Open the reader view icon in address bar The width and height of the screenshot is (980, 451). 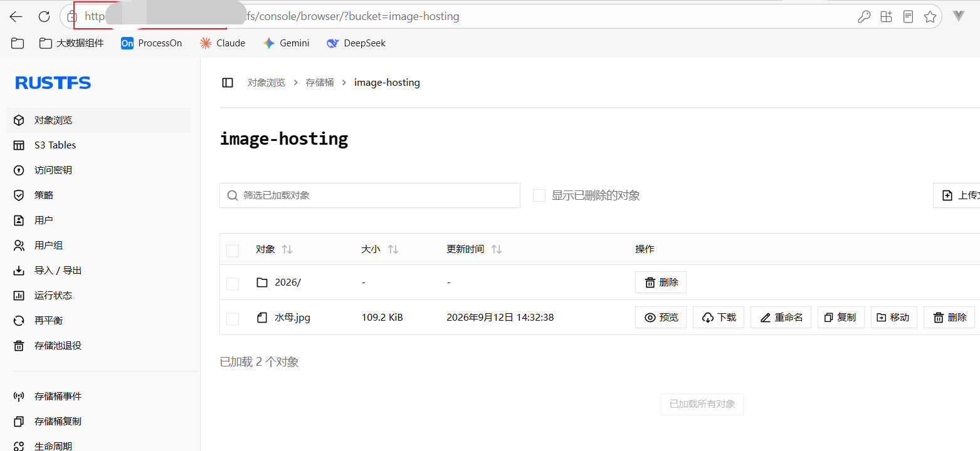[x=908, y=17]
